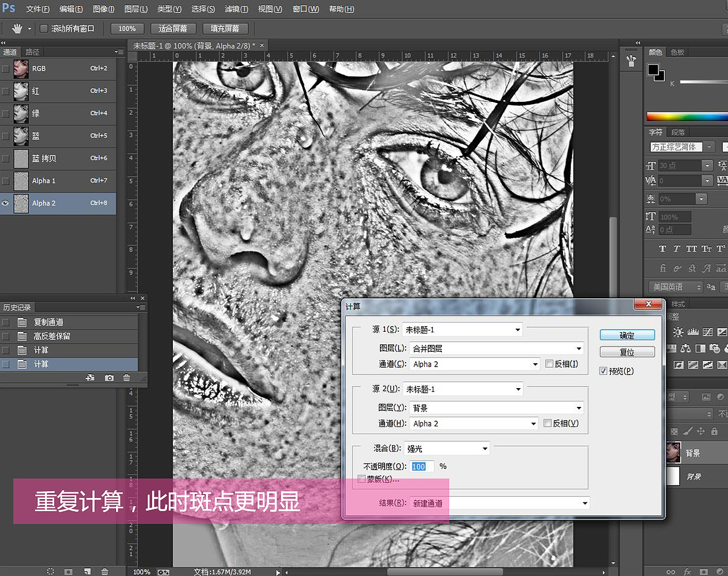Add Posterize adjustment icon

pos(693,365)
